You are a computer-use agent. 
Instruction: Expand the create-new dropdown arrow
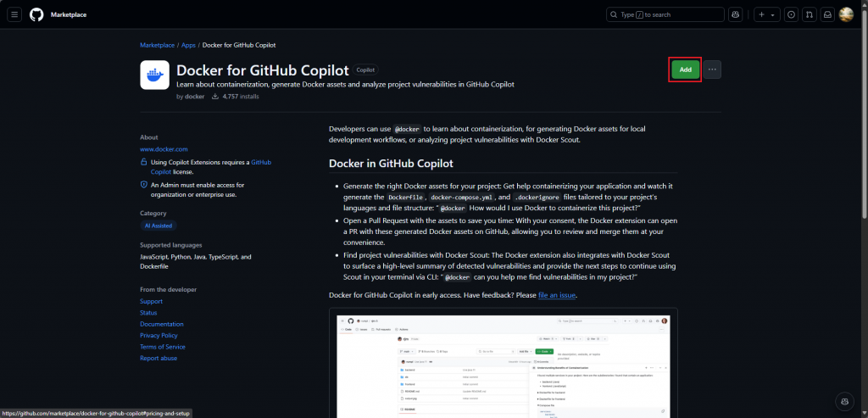pos(773,15)
